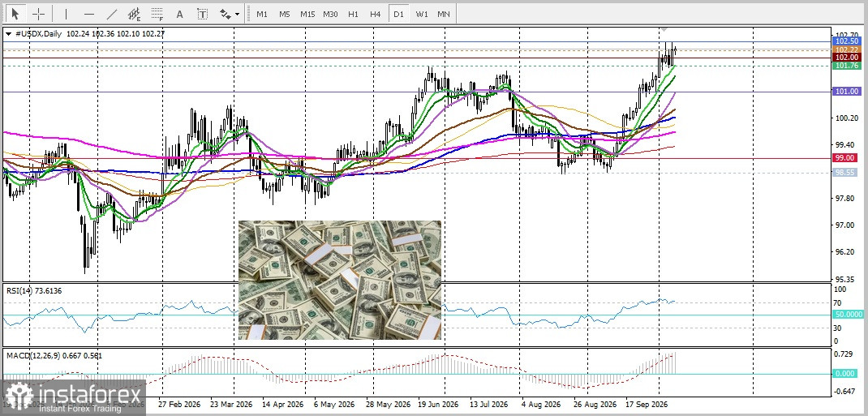Open the arrows tool dropdown arrow

tap(238, 14)
